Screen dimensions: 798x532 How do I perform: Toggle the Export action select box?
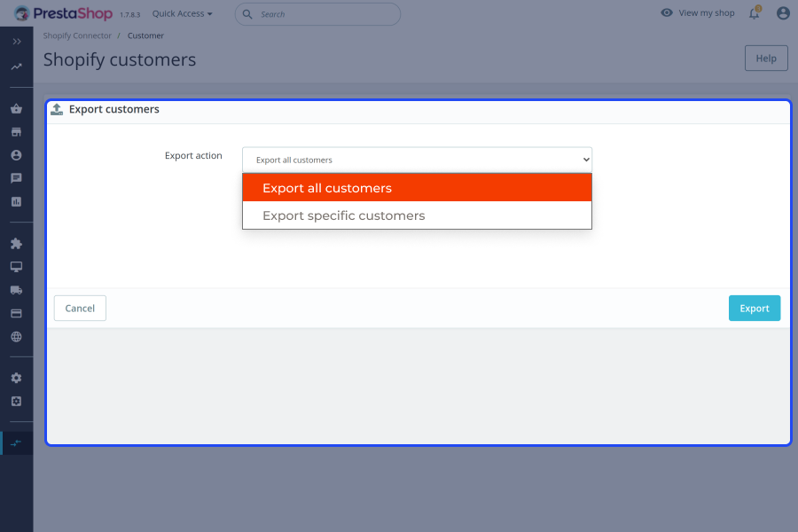pyautogui.click(x=417, y=160)
